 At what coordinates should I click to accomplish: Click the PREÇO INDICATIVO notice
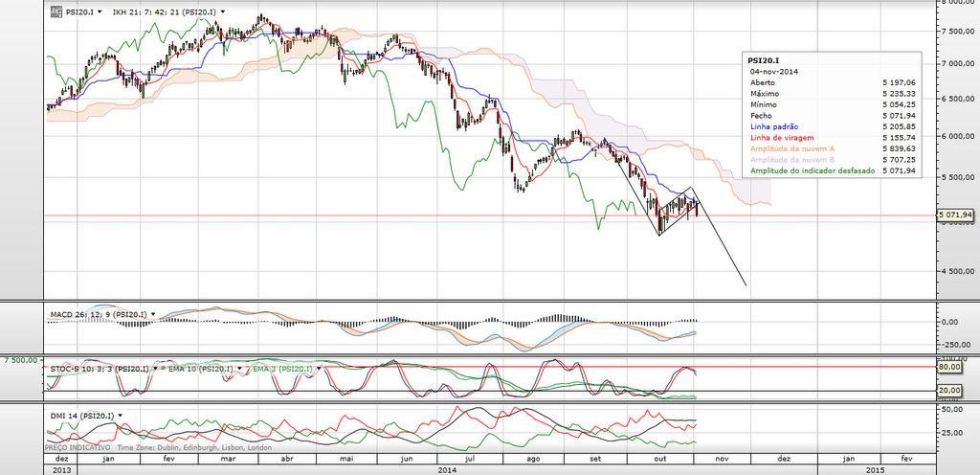click(x=78, y=447)
